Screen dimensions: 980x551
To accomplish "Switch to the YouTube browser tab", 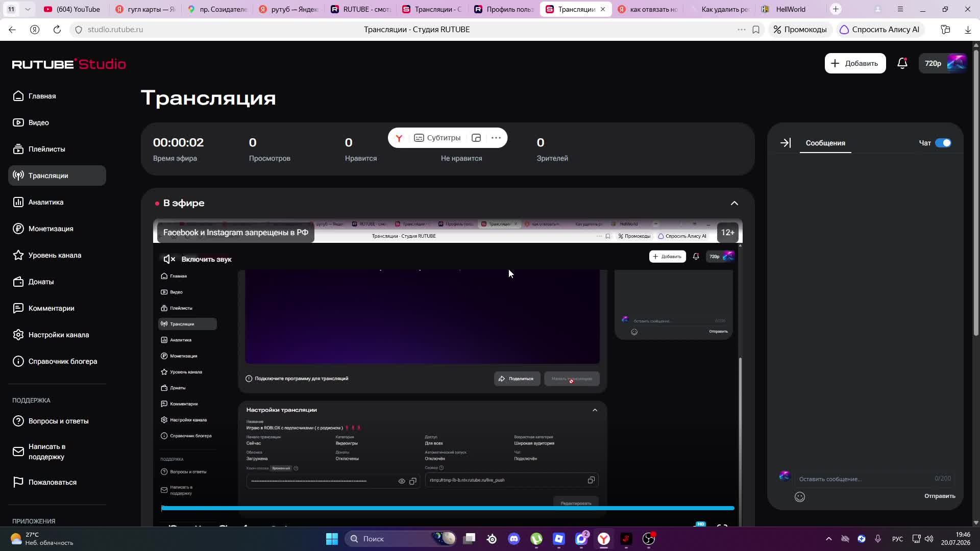I will pos(72,9).
